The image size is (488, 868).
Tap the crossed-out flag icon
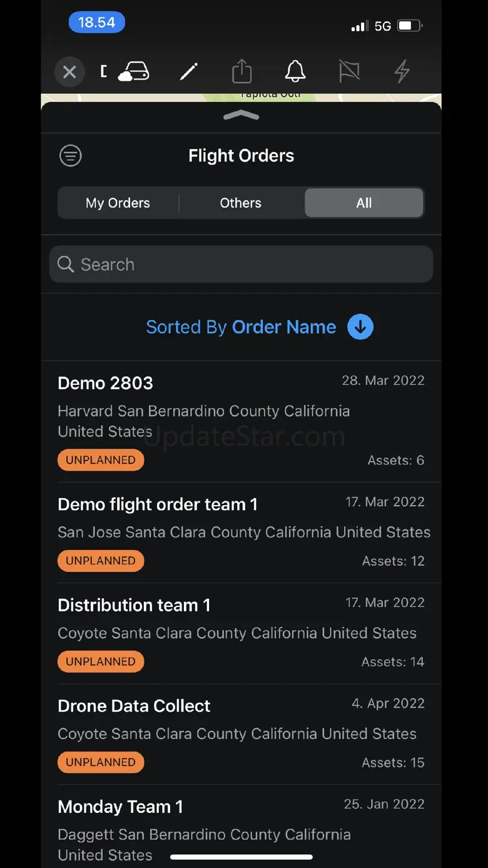[x=349, y=71]
